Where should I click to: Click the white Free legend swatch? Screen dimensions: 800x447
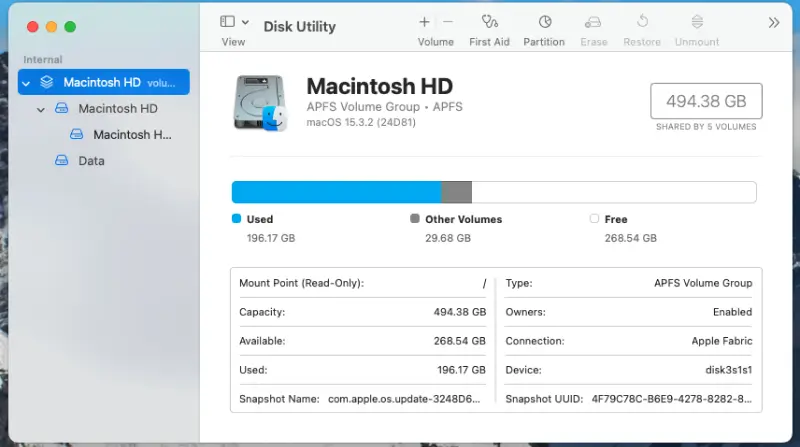point(594,218)
